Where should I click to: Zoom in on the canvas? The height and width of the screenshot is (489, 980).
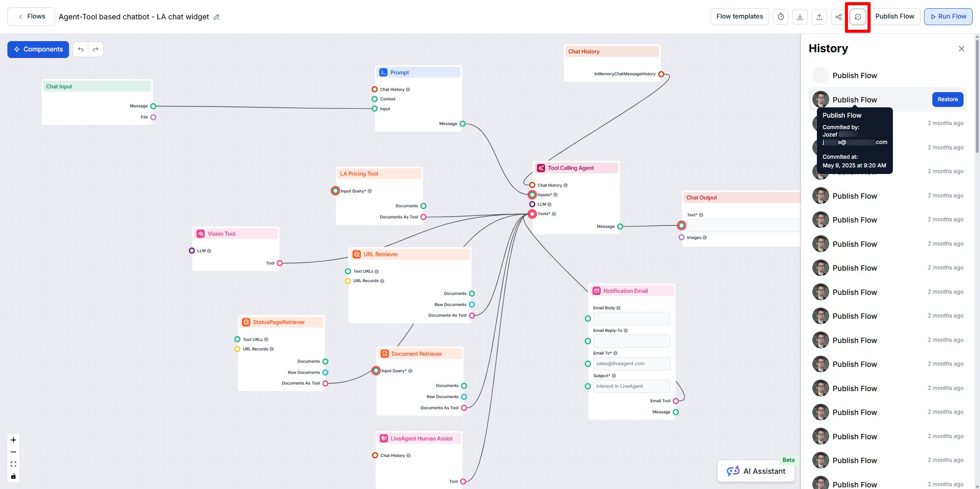(13, 440)
